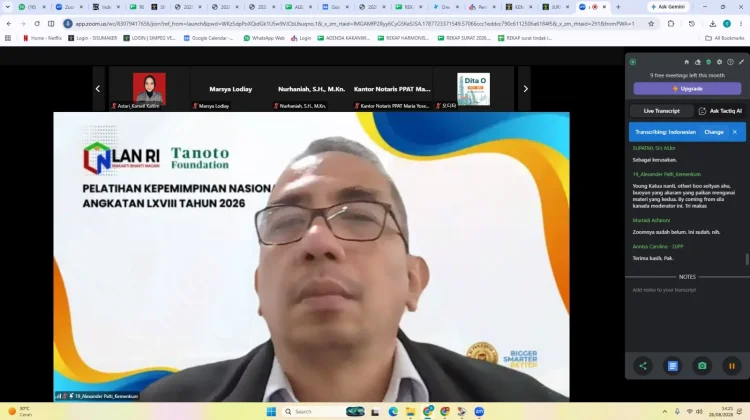Select Nurhaniah, S.H., M.Kn. participant tile

[x=311, y=89]
